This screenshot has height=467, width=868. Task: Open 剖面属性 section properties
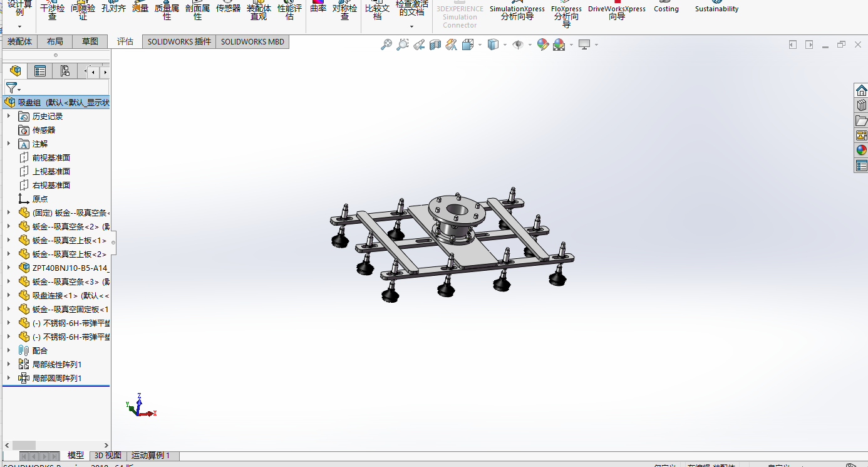point(198,11)
